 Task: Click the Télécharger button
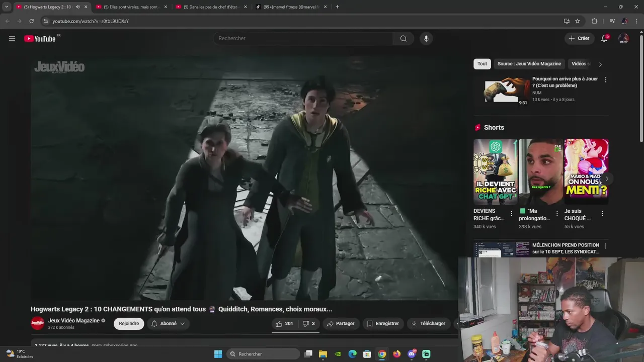pyautogui.click(x=428, y=324)
